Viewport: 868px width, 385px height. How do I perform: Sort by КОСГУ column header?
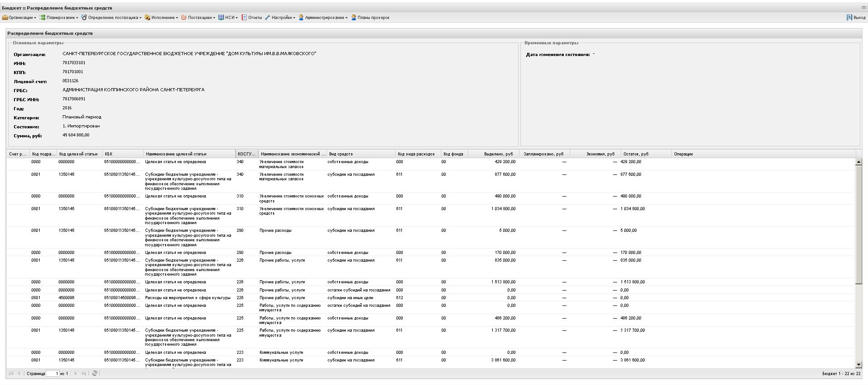(x=246, y=154)
